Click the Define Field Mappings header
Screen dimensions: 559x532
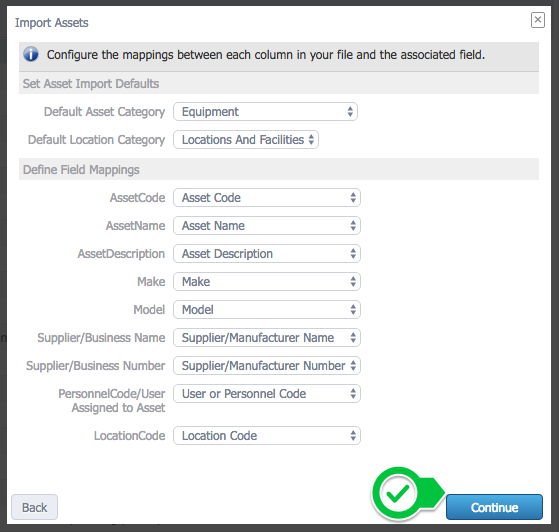(x=81, y=170)
